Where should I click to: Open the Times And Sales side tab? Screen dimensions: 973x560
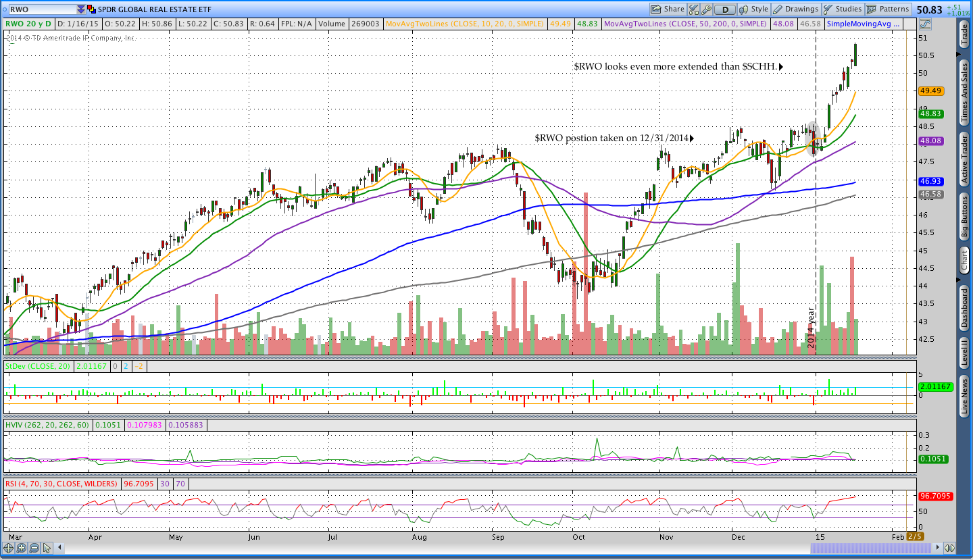(x=964, y=93)
